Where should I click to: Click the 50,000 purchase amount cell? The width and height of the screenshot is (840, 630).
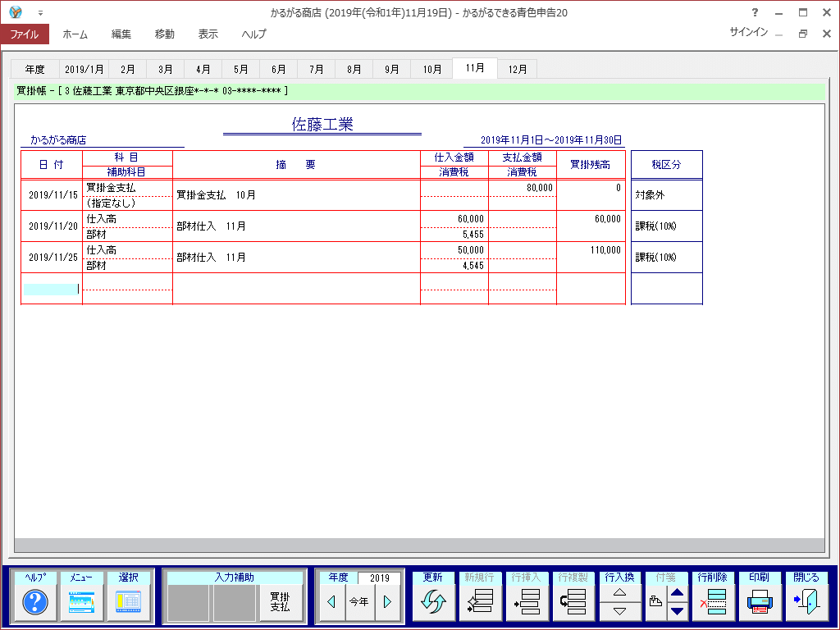pos(454,250)
